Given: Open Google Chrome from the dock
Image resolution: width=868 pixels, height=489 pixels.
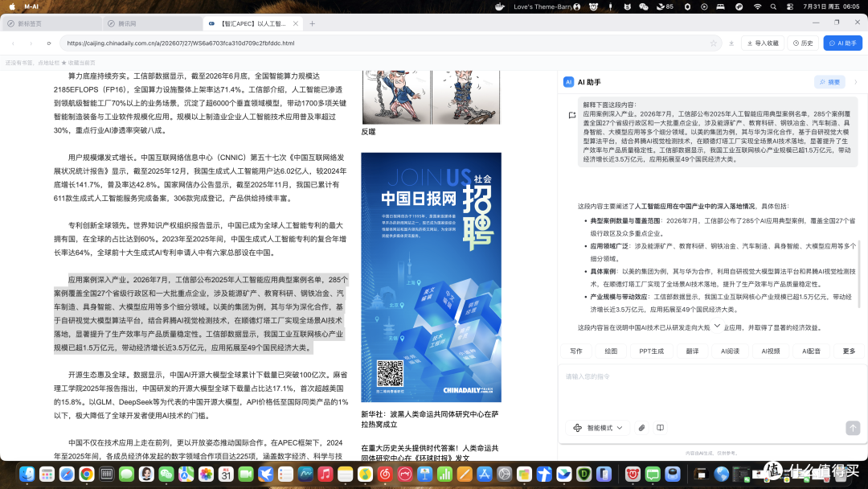Looking at the screenshot, I should tap(86, 474).
